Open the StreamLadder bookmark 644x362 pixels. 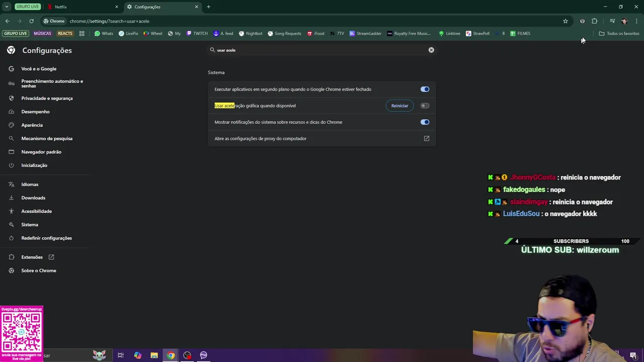tap(365, 34)
